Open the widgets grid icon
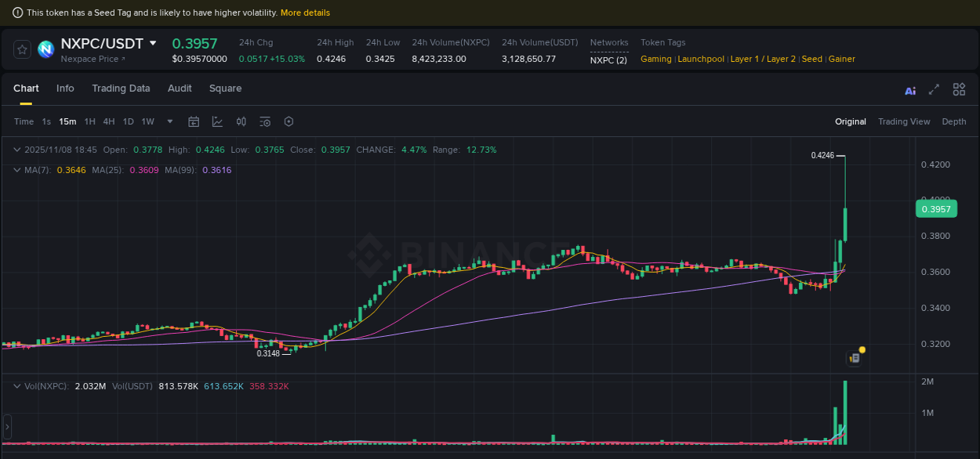 click(x=959, y=90)
